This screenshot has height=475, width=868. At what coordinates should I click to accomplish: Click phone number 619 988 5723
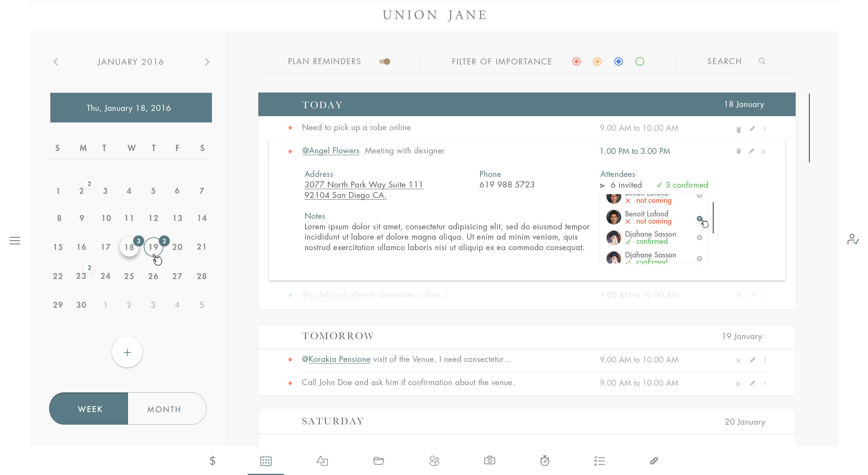pos(507,185)
